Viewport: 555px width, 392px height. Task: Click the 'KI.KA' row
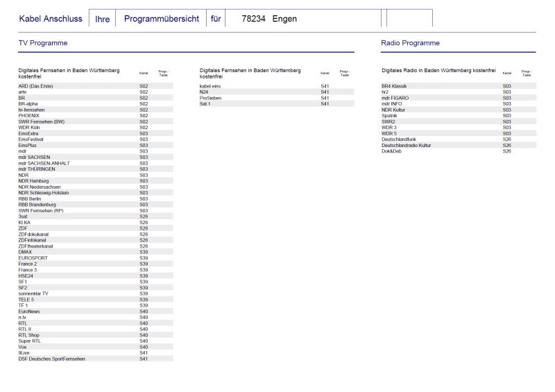click(96, 223)
